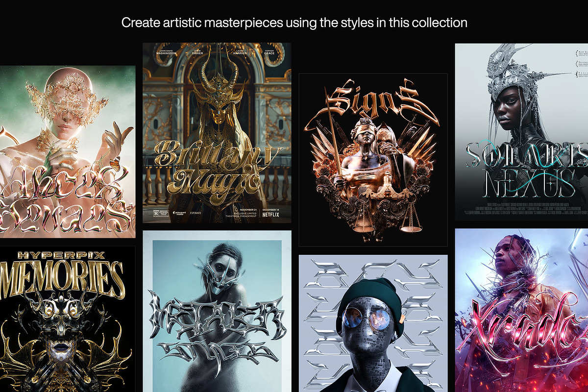Image resolution: width=588 pixels, height=392 pixels.
Task: Click the heading 'Create artistic masterpieces using the styles'
Action: pos(294,23)
